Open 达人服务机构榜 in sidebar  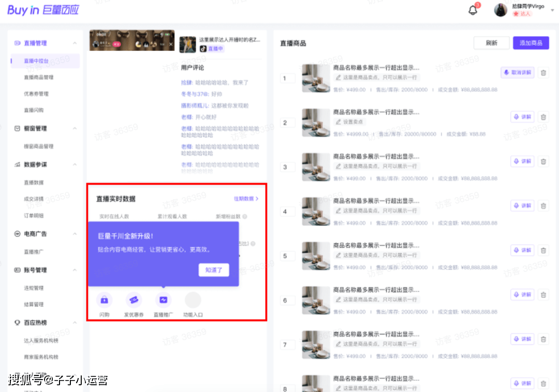point(41,341)
